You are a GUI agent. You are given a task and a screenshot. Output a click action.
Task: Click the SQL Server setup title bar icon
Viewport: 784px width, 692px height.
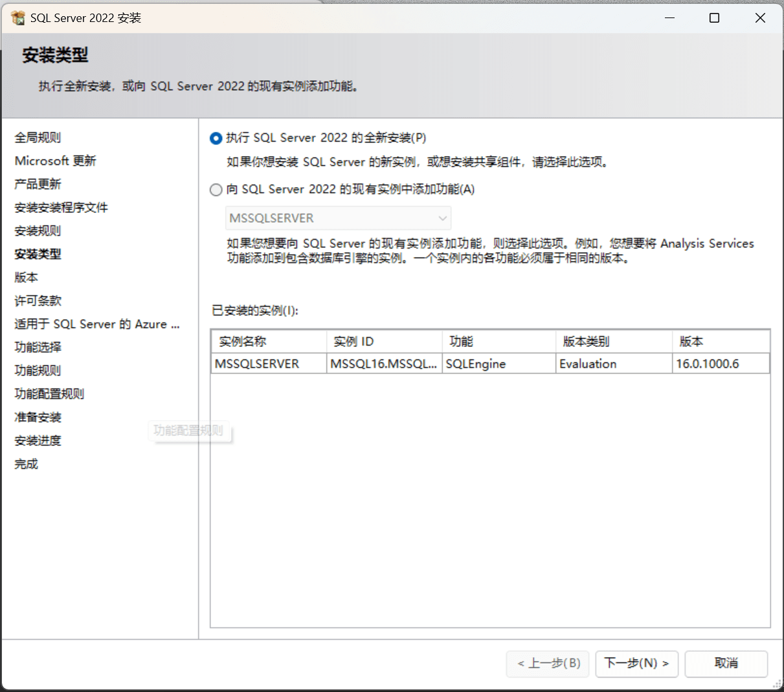coord(17,18)
